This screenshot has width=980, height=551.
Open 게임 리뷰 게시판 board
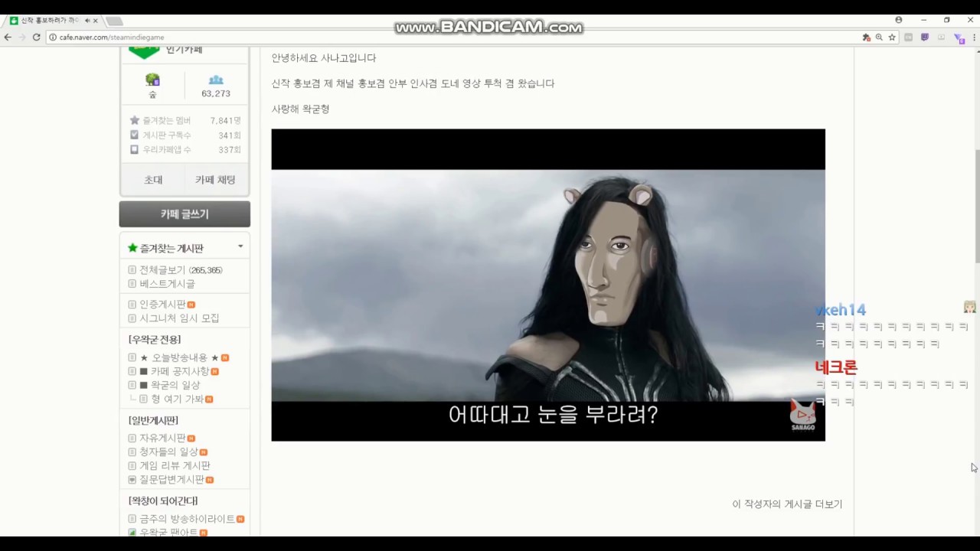[175, 466]
